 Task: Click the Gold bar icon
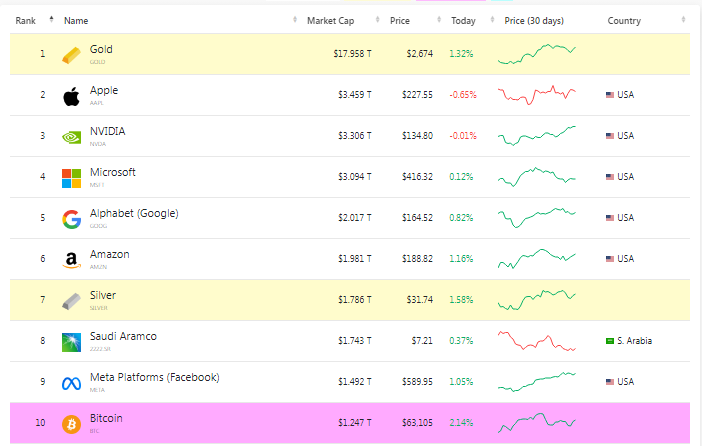[x=71, y=55]
